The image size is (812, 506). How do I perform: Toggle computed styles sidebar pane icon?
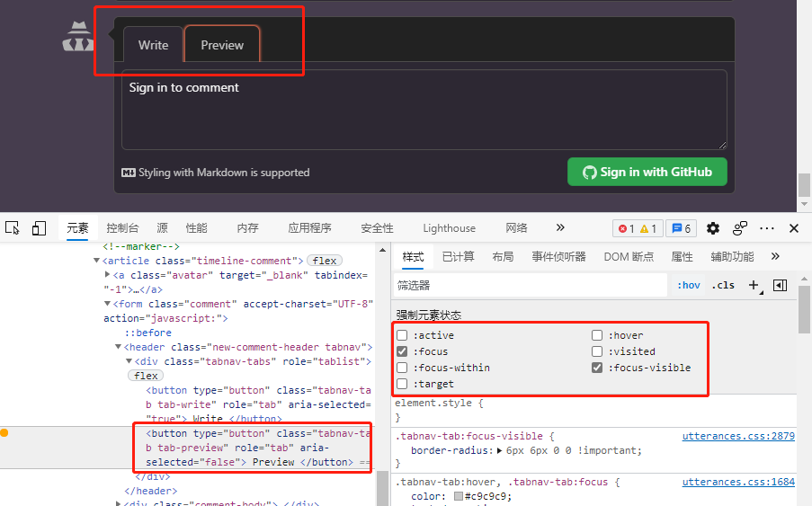tap(780, 285)
